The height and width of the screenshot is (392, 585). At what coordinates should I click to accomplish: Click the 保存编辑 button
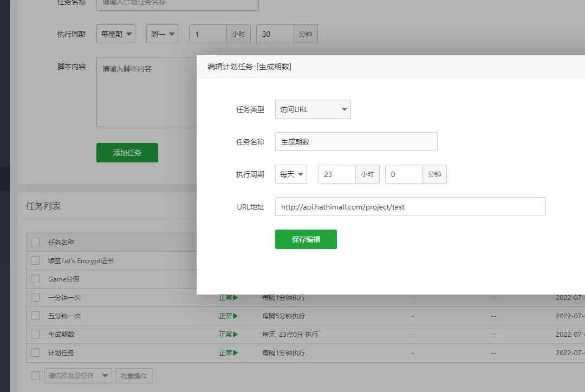(306, 239)
